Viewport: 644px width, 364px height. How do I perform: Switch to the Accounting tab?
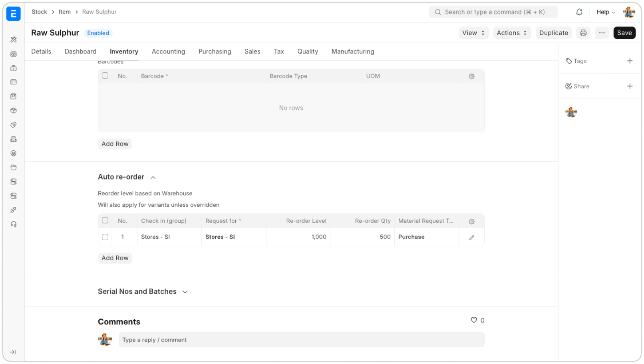(168, 51)
